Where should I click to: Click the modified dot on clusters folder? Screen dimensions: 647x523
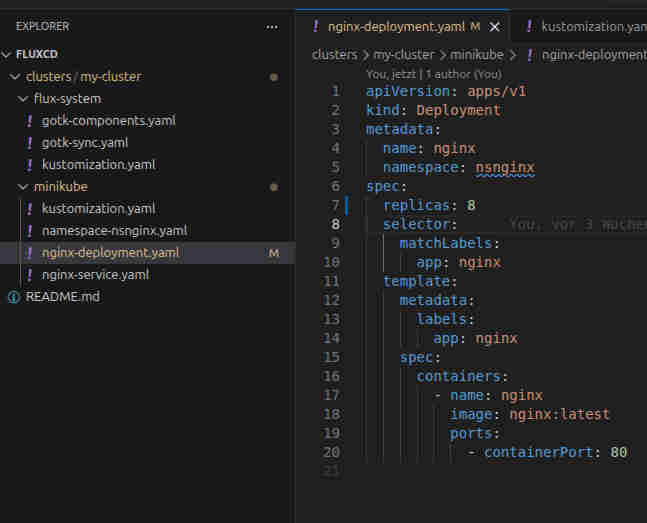[x=274, y=77]
